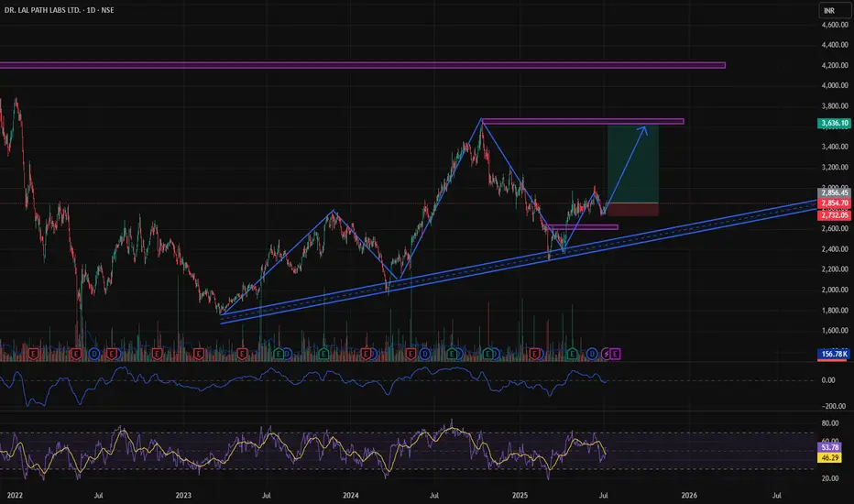Click the 2024 time axis label
This screenshot has height=504, width=854.
(x=351, y=495)
